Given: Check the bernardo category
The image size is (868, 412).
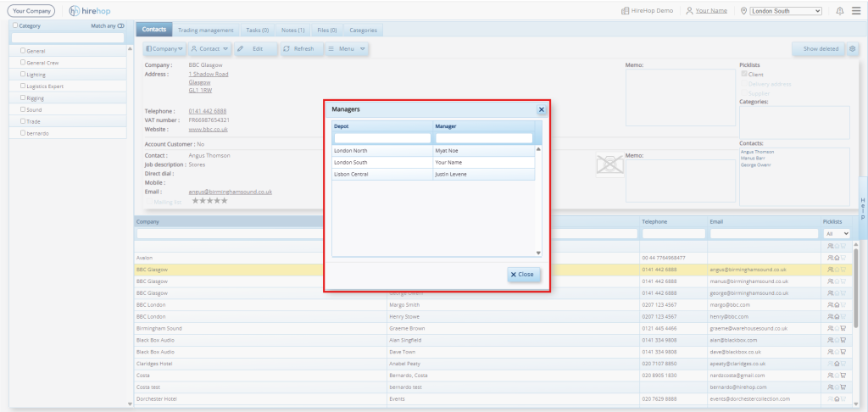Looking at the screenshot, I should click(x=23, y=132).
